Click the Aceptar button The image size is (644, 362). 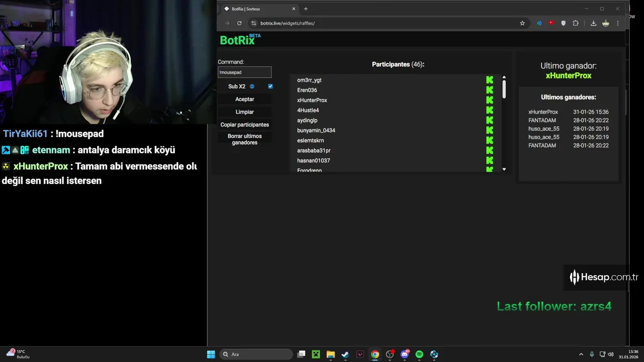pyautogui.click(x=245, y=99)
